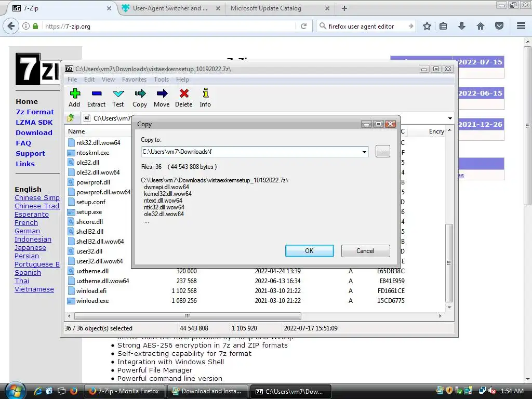Click the file list vertical scrollbar thumb

click(449, 263)
